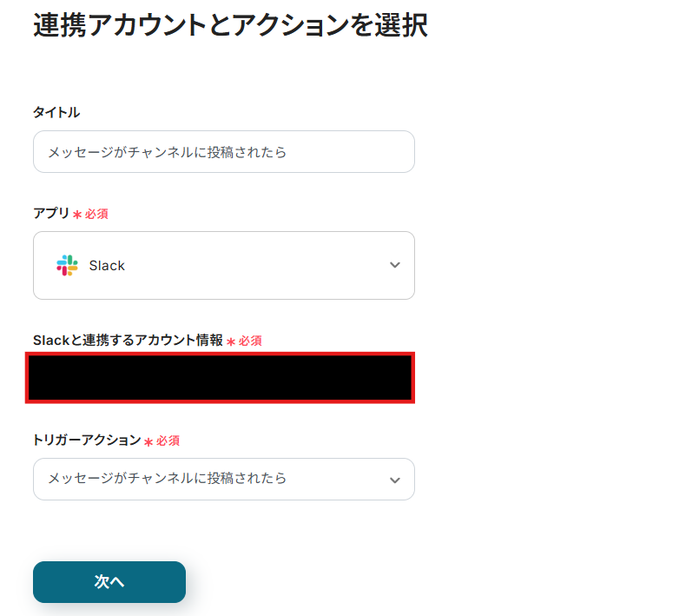The image size is (699, 616).
Task: Open the Slack account information selector
Action: (x=220, y=378)
